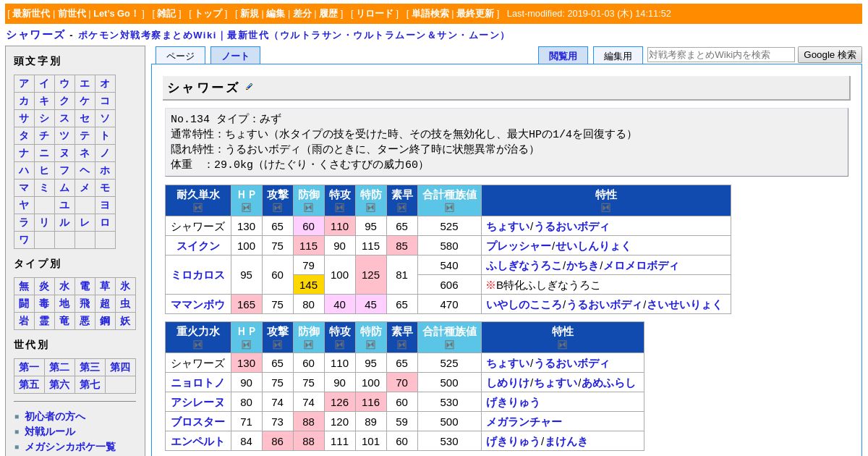The image size is (868, 456).
Task: Switch to the ノート tab
Action: tap(235, 56)
